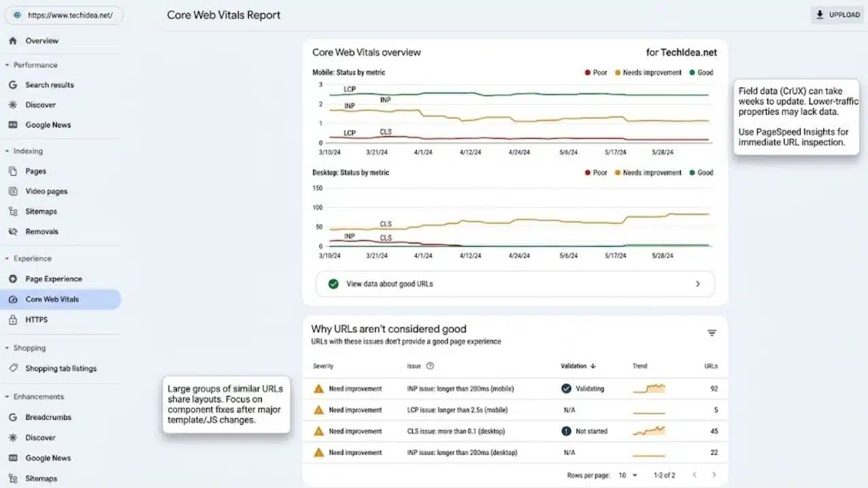Click the Removals icon in sidebar

[12, 232]
